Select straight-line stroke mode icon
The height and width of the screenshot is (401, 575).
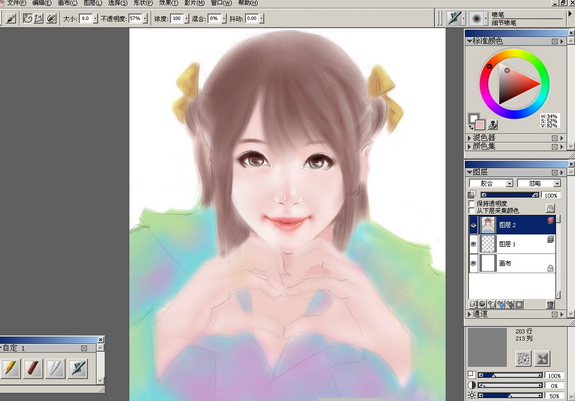(39, 18)
